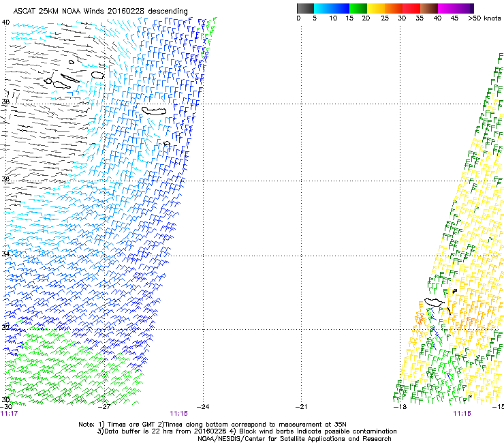
Task: Click the '-27' longitude axis label
Action: click(x=104, y=407)
